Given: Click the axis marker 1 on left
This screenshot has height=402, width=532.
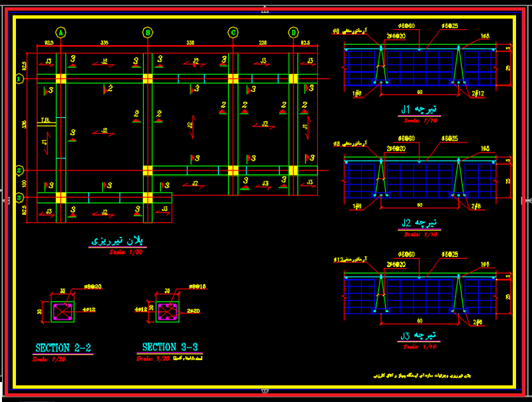Looking at the screenshot, I should coord(20,79).
